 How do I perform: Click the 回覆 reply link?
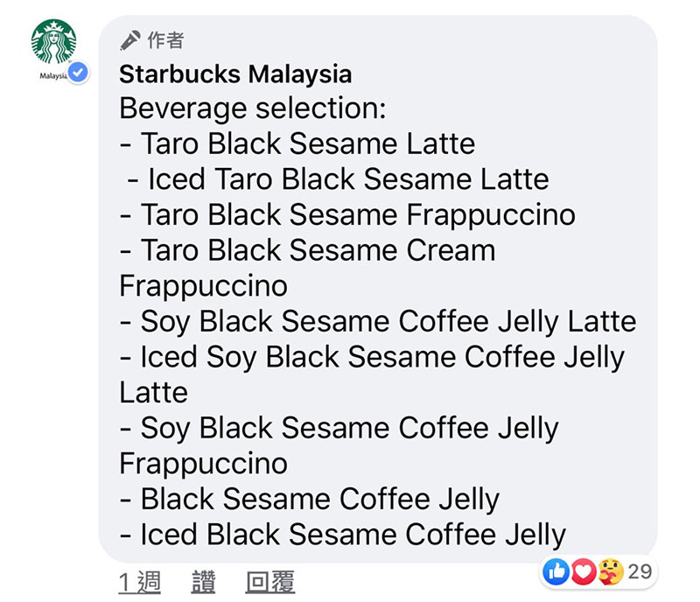pyautogui.click(x=270, y=582)
